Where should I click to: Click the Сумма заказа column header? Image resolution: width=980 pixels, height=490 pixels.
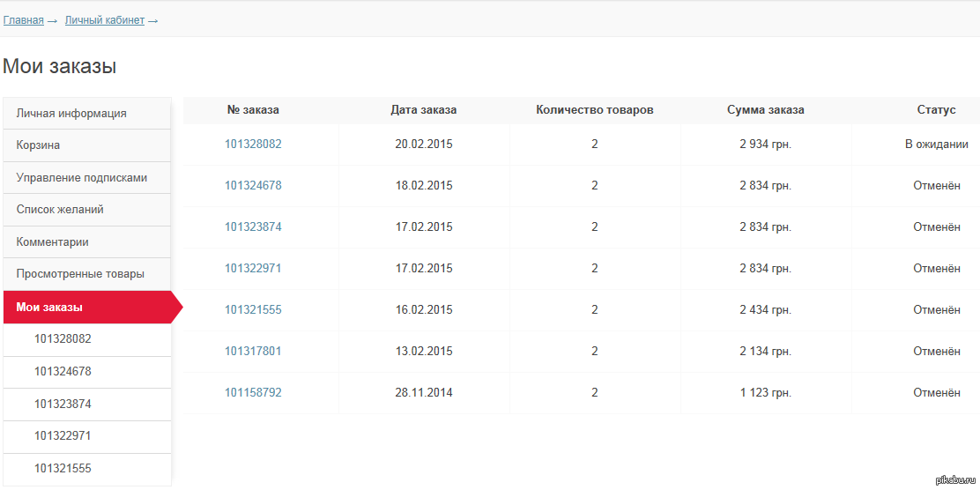[x=766, y=110]
